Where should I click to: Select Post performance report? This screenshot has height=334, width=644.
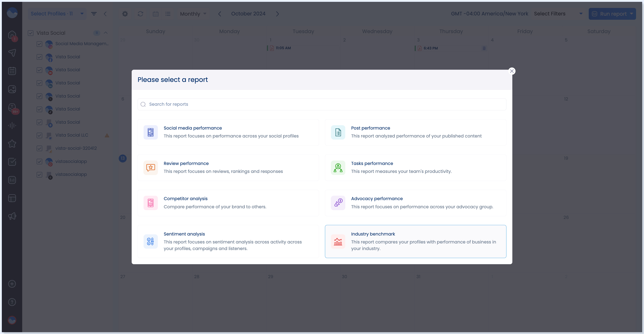pos(416,132)
